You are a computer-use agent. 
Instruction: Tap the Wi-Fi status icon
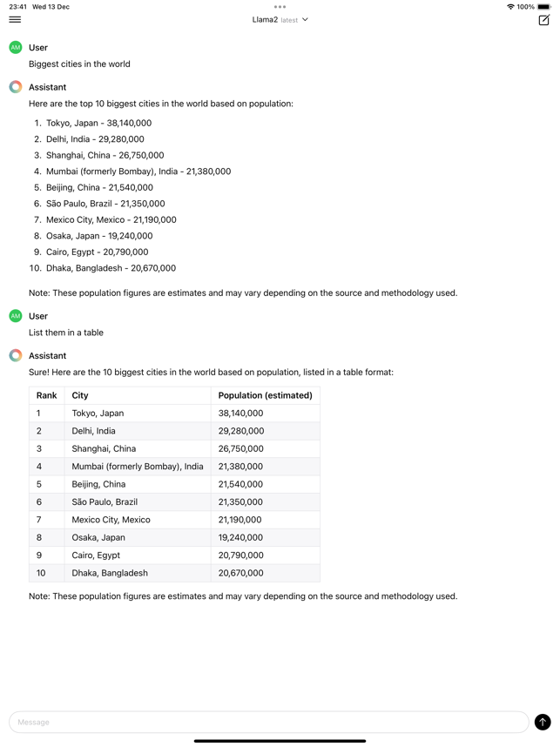click(x=510, y=7)
